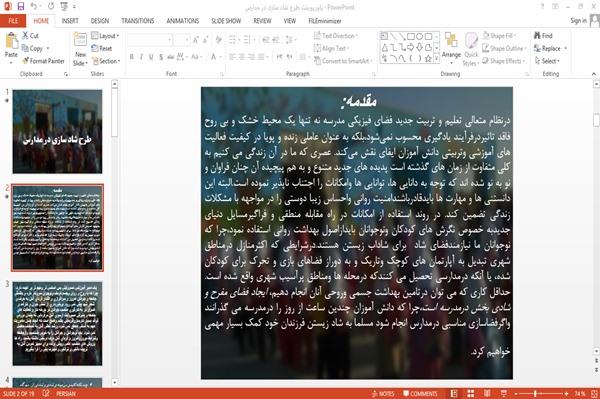600x399 pixels.
Task: Click Fit slide to window icon
Action: 594,394
